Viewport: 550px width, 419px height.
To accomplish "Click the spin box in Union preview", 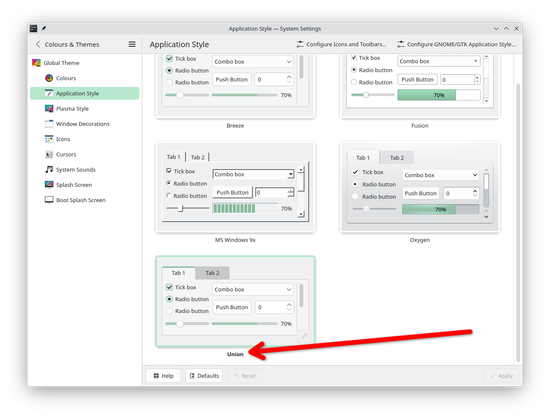I will [x=274, y=307].
